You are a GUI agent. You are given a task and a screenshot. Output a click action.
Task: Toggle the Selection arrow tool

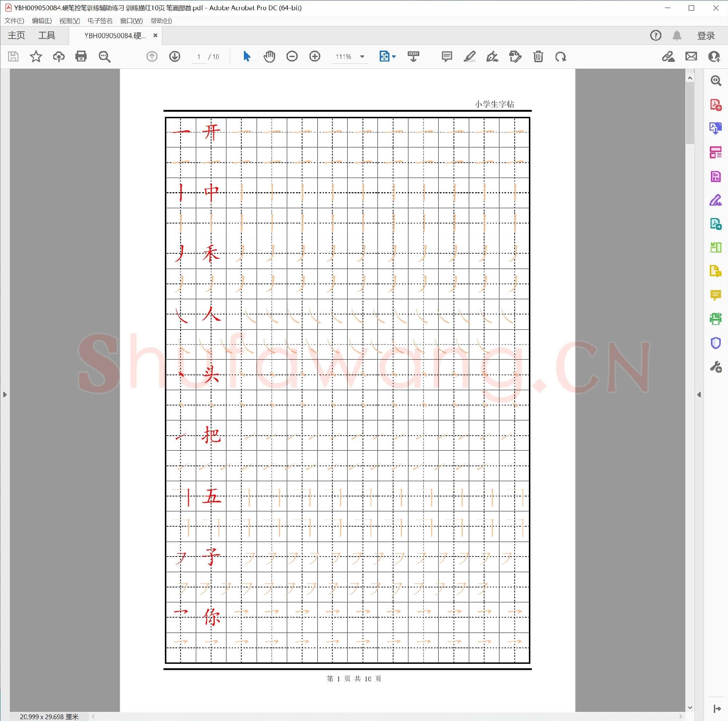click(247, 56)
